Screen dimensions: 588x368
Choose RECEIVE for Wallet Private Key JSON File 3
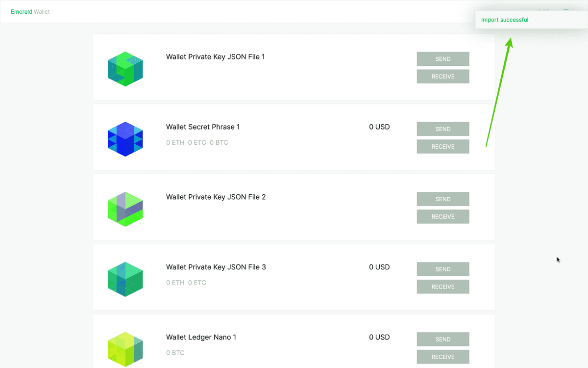(443, 287)
